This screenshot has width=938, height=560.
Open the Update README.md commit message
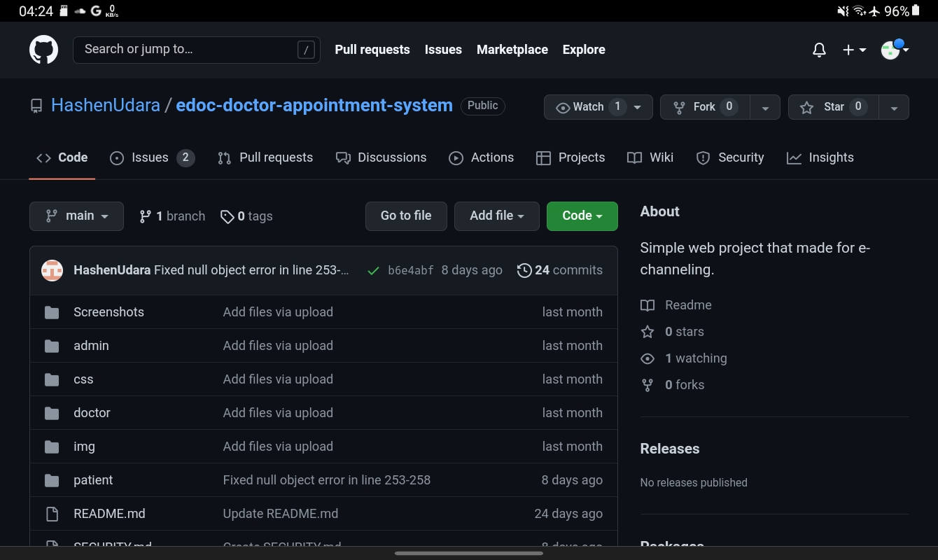pyautogui.click(x=281, y=514)
